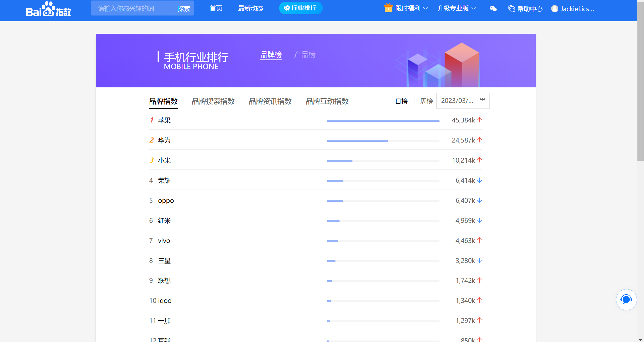Click the scrollbar down arrow
Viewport: 644px width, 342px height.
click(640, 340)
